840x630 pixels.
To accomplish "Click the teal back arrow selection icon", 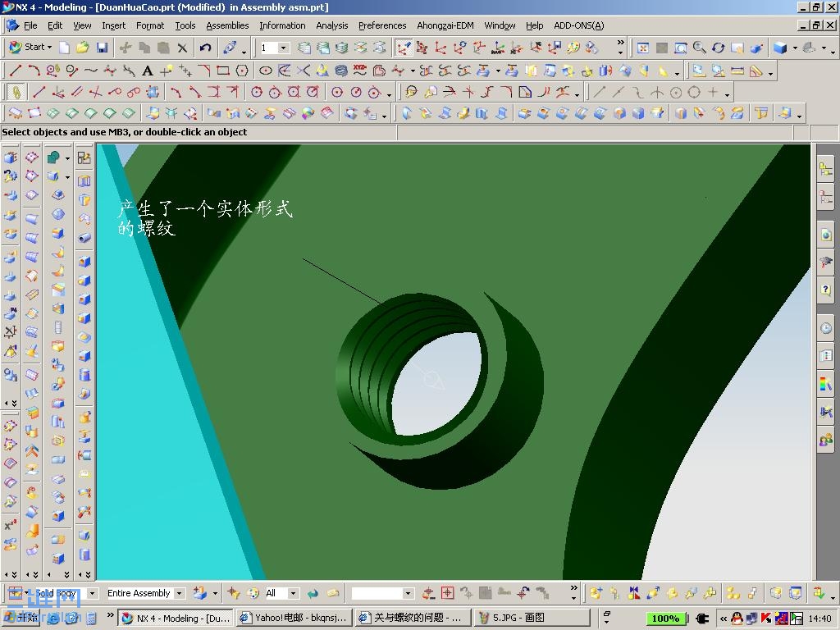I will 313,593.
